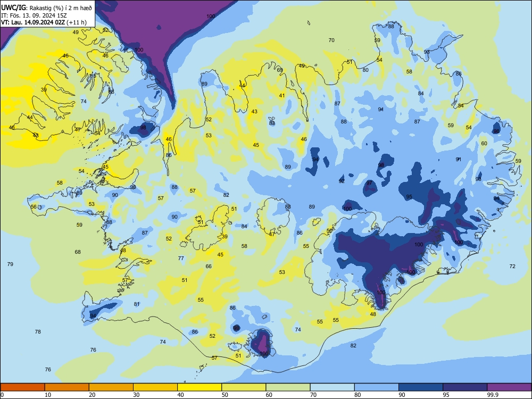Click the map value '70' north of the coast
This screenshot has height=399, width=532.
pyautogui.click(x=331, y=40)
